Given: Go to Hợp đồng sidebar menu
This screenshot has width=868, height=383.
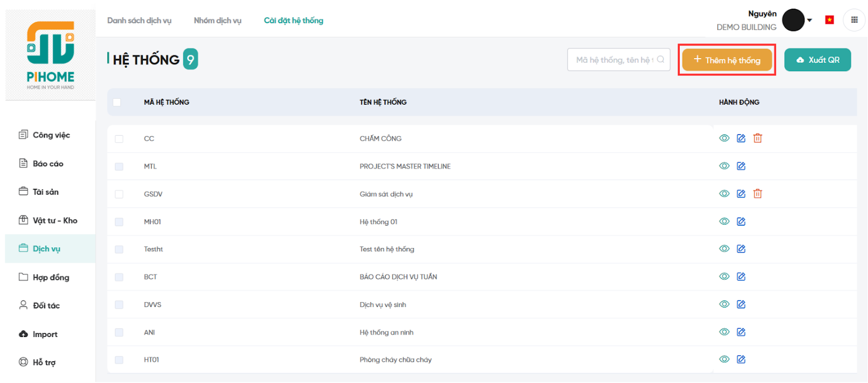Looking at the screenshot, I should click(x=50, y=277).
